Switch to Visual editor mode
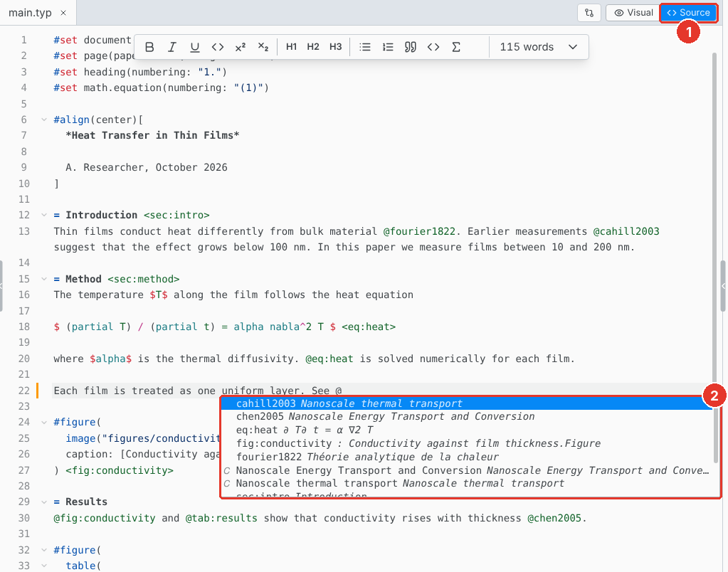 point(633,13)
